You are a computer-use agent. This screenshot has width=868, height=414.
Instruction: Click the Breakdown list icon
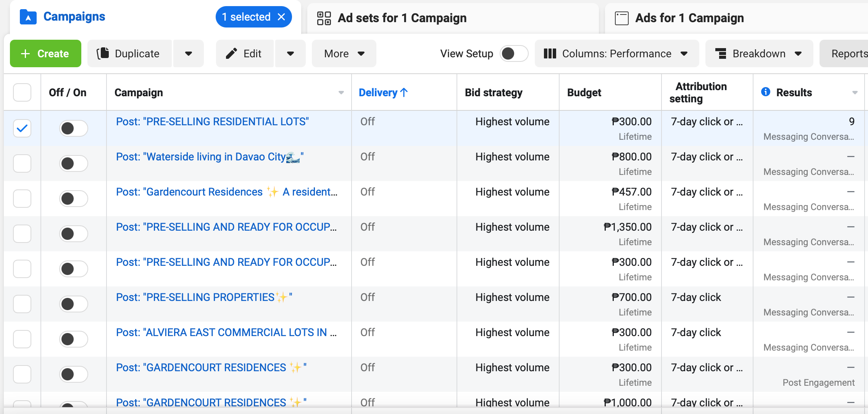[x=720, y=53]
